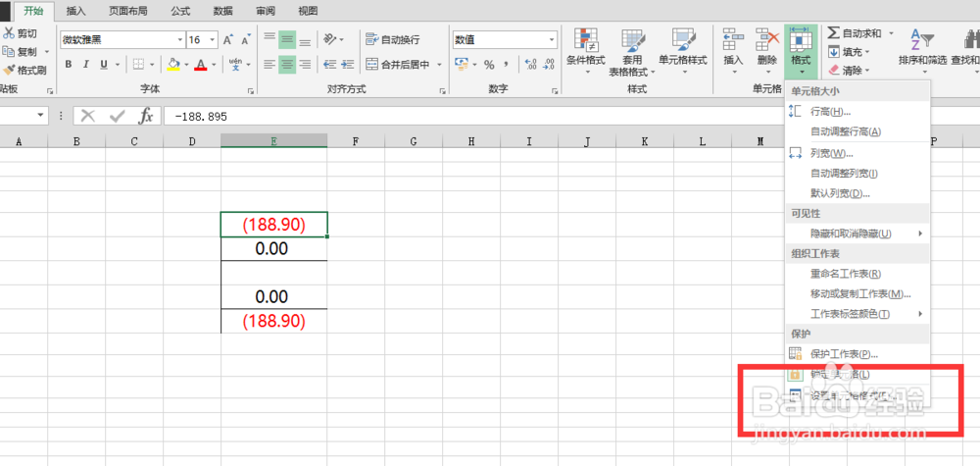Image resolution: width=980 pixels, height=466 pixels.
Task: Toggle Italic formatting
Action: click(x=86, y=65)
